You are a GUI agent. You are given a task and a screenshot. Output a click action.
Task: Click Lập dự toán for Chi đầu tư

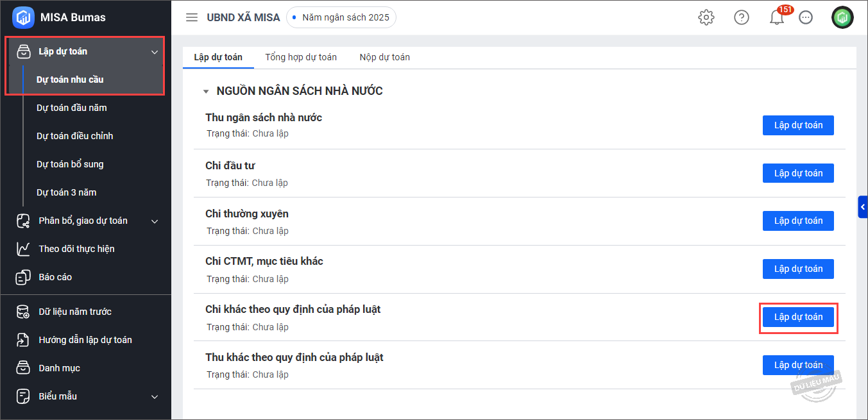click(798, 173)
